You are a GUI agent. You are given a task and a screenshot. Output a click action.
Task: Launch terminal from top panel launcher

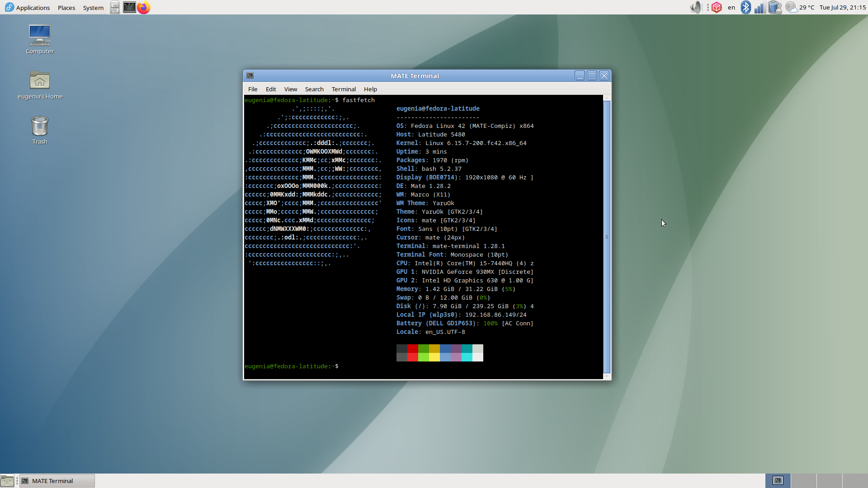tap(129, 8)
